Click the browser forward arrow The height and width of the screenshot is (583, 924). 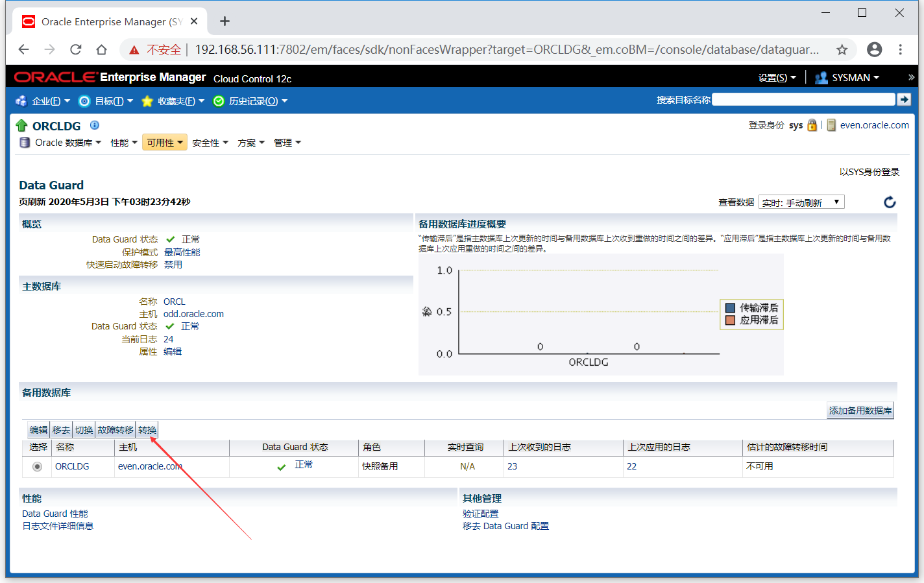pos(50,49)
